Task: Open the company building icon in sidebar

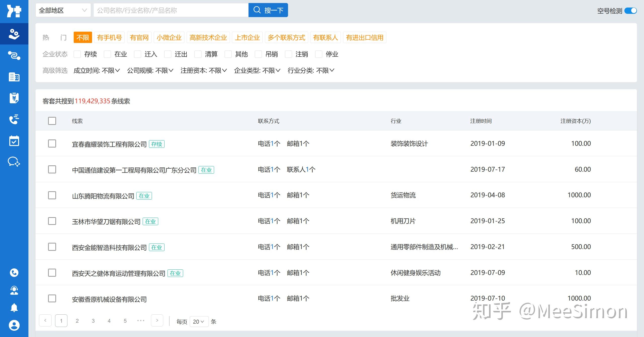Action: 14,77
